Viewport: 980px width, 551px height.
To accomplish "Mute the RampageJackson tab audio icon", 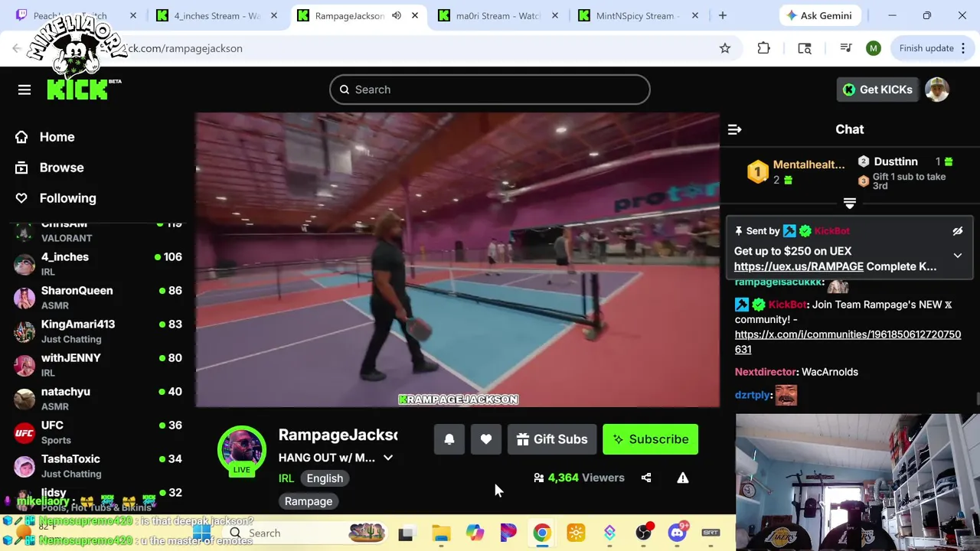I will [397, 15].
